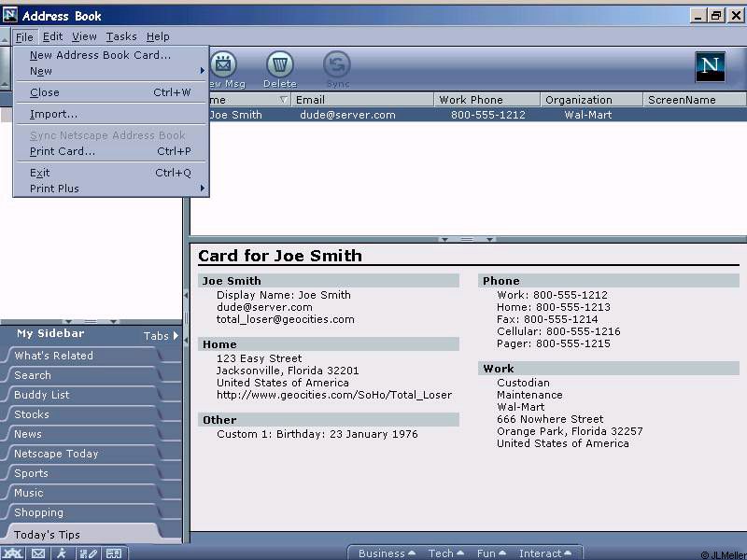The width and height of the screenshot is (747, 560).
Task: Open the Tasks menu
Action: pos(121,36)
